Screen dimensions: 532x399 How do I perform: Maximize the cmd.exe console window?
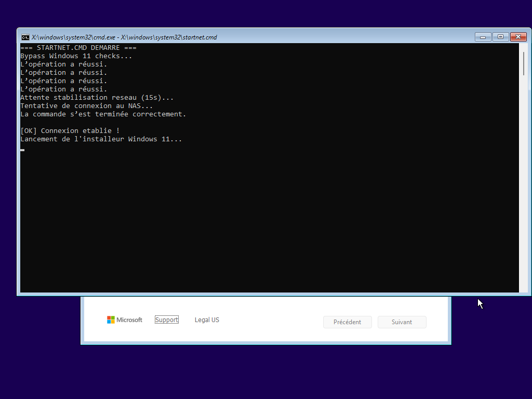500,37
